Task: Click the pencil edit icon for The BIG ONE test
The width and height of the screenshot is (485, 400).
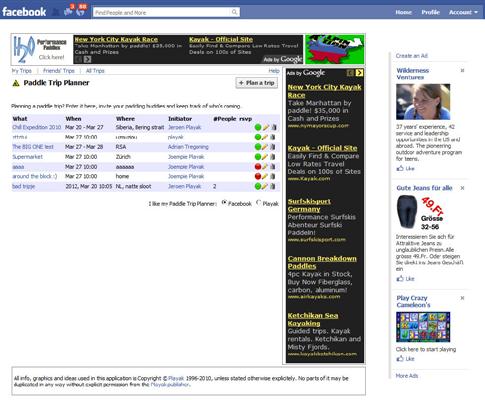Action: coord(265,147)
